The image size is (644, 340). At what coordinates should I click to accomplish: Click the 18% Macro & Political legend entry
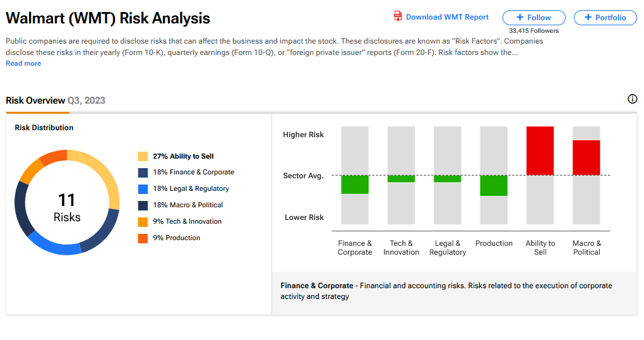click(188, 205)
